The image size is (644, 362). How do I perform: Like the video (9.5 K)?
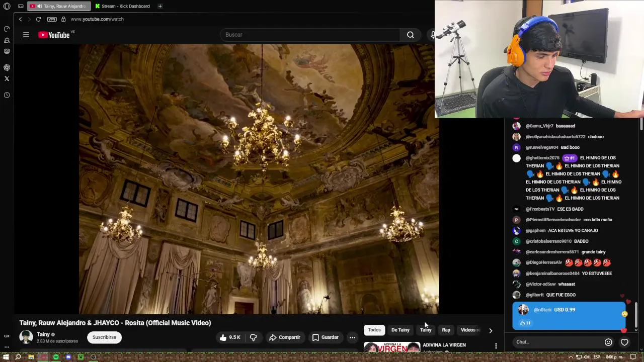230,337
